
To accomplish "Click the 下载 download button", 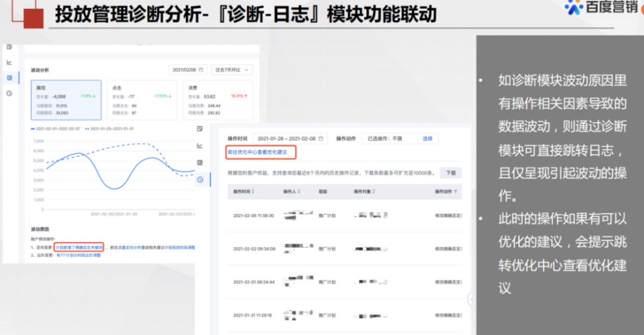I will [x=450, y=173].
